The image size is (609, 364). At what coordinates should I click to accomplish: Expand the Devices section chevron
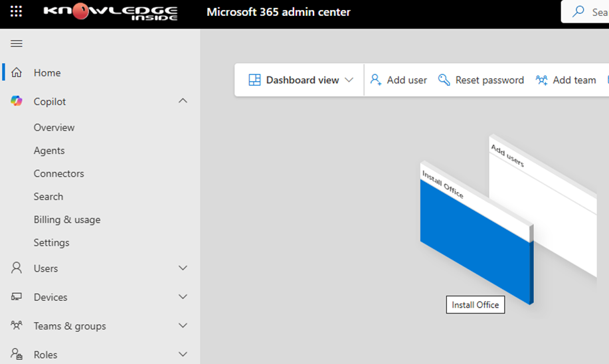pyautogui.click(x=183, y=297)
